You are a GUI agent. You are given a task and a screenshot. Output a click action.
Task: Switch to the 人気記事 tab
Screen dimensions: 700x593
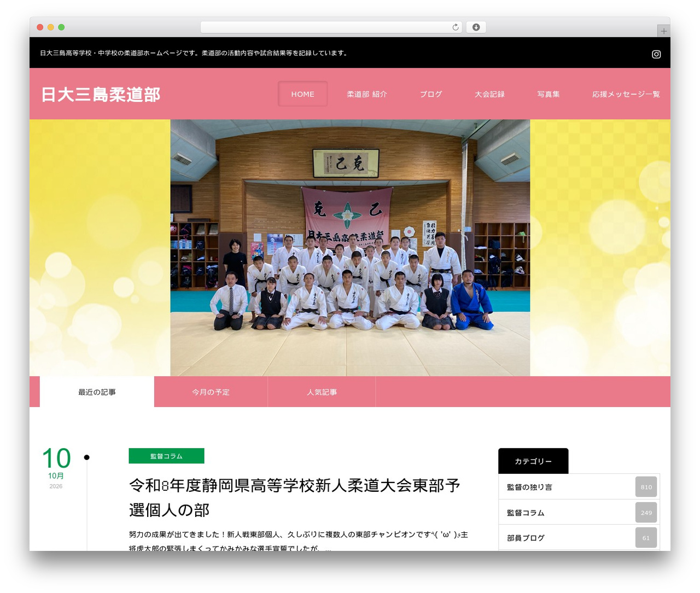(x=322, y=392)
